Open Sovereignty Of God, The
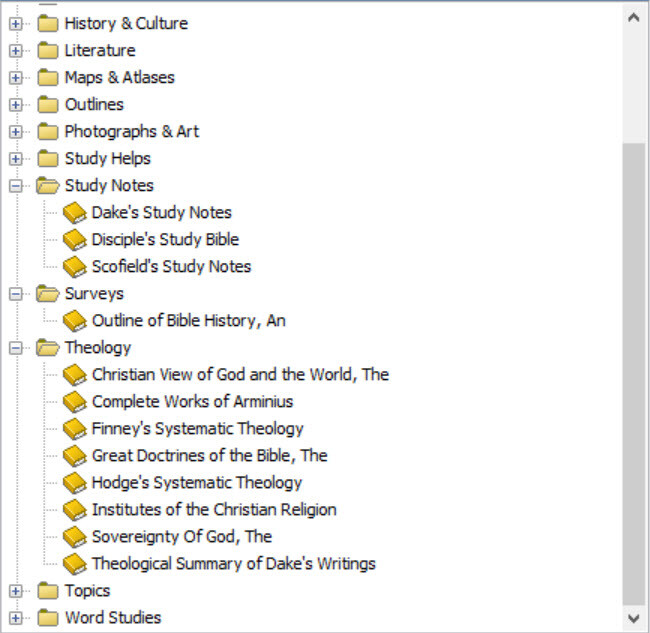 182,537
